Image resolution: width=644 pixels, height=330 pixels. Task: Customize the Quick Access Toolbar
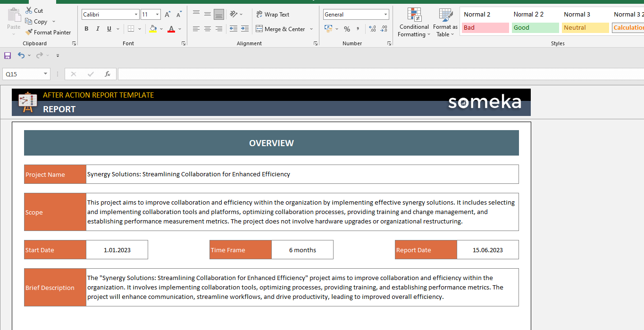(x=58, y=56)
